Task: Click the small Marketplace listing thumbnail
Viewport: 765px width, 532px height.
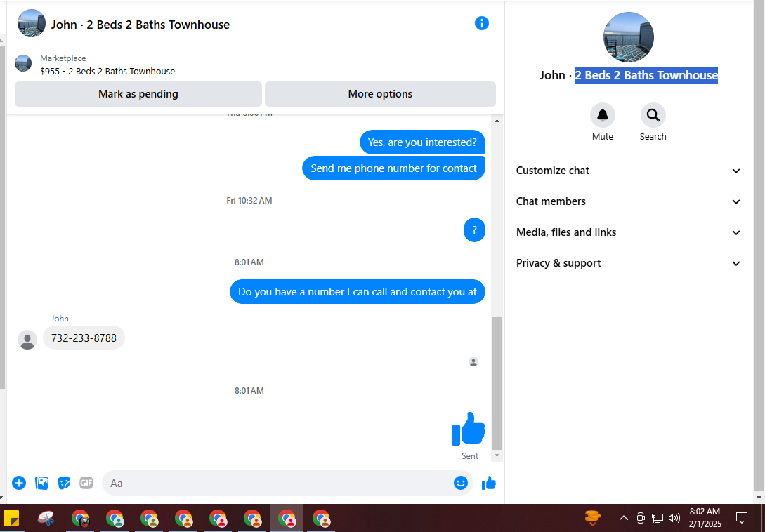Action: (x=23, y=63)
